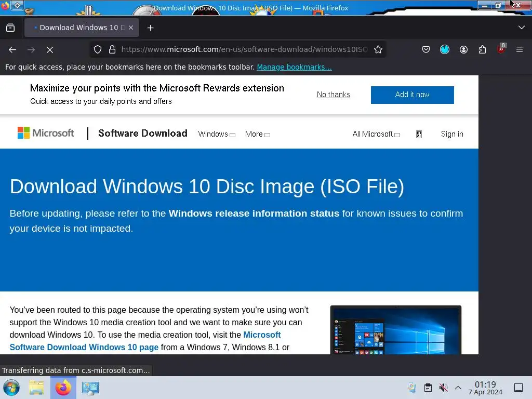Viewport: 532px width, 399px height.
Task: Open the Firefox account icon
Action: point(463,49)
